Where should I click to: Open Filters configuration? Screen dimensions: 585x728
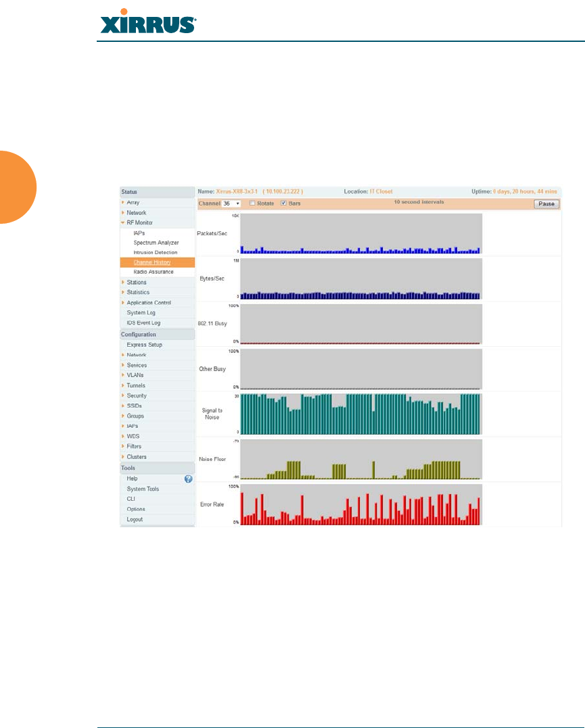point(134,446)
